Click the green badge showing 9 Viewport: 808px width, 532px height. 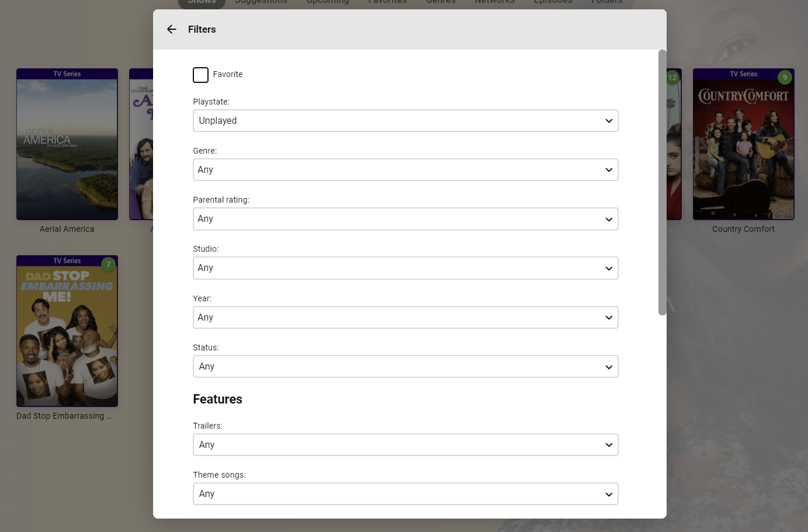click(785, 78)
